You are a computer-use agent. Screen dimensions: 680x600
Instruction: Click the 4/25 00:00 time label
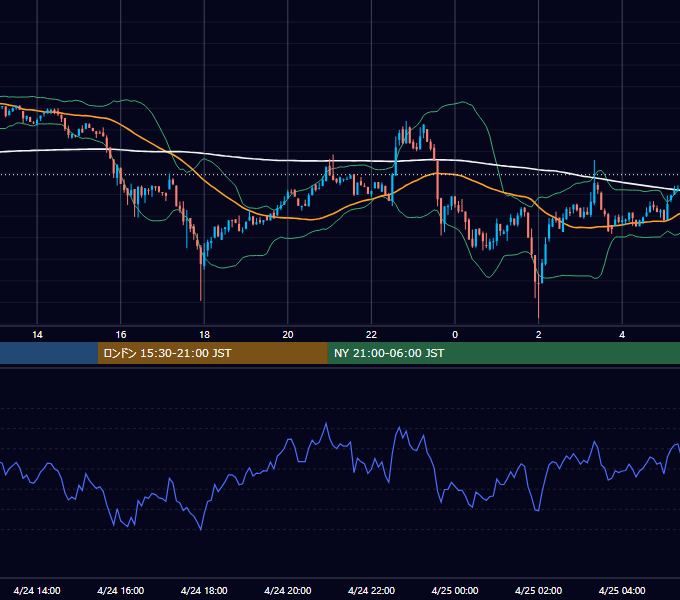(455, 590)
